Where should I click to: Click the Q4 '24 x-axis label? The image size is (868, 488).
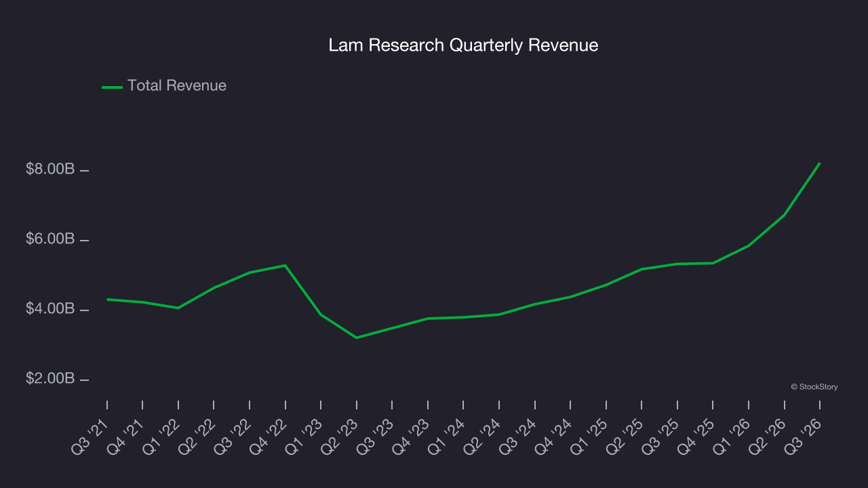(554, 436)
